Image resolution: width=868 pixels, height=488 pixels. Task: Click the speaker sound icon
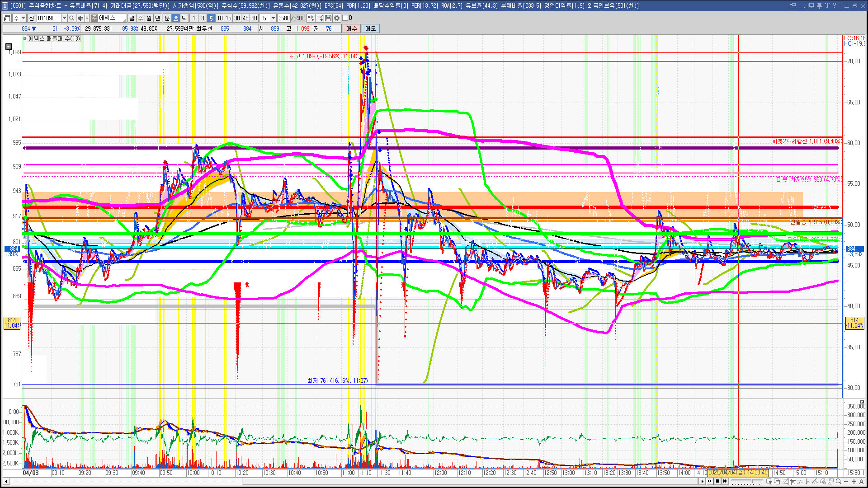tap(80, 18)
